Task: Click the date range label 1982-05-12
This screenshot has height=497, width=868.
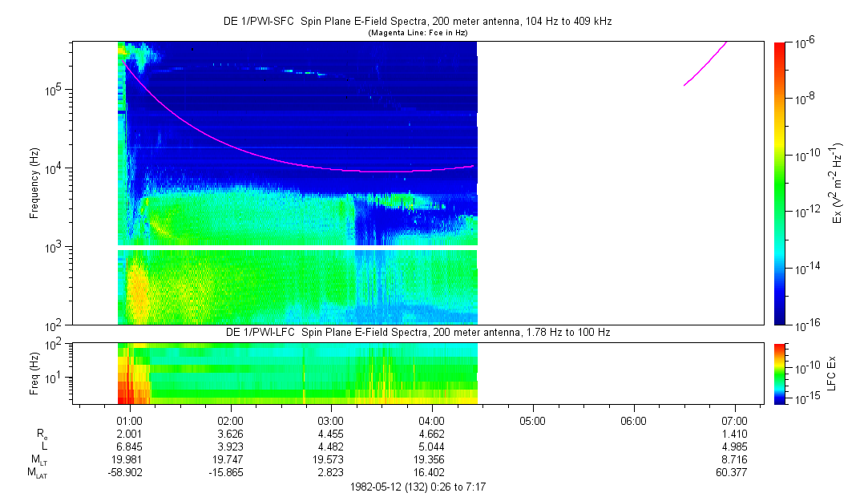Action: 418,487
